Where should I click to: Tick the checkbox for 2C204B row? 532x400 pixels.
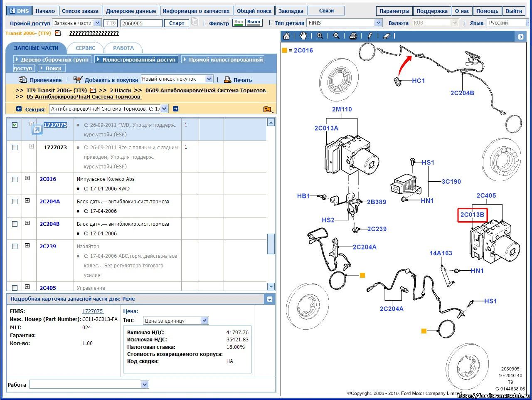[x=15, y=224]
